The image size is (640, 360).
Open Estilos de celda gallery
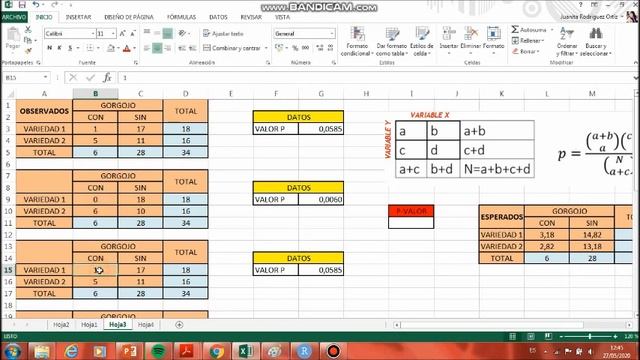click(x=422, y=42)
